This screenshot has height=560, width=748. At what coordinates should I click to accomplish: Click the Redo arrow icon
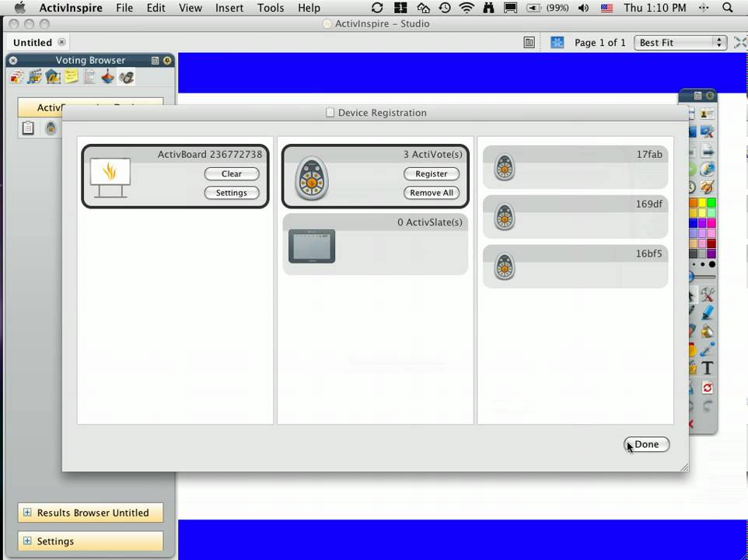708,406
